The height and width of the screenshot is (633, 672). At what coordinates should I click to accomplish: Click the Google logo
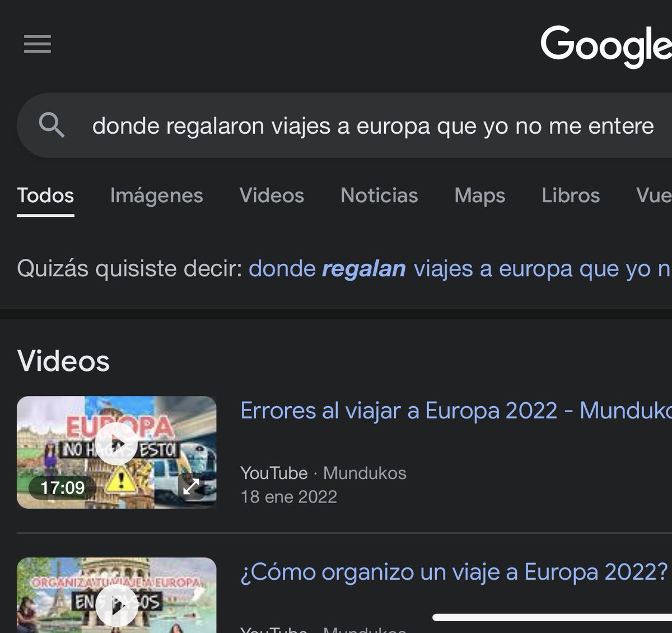click(x=606, y=46)
